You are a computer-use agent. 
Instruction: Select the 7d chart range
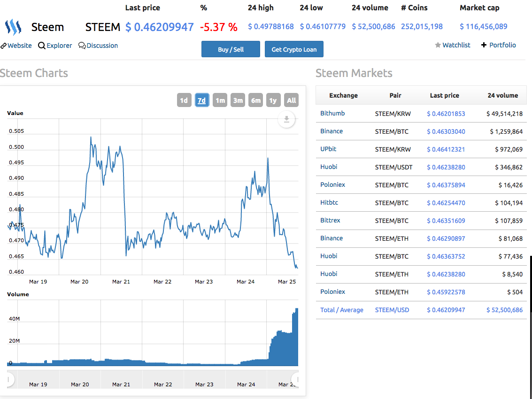[202, 100]
